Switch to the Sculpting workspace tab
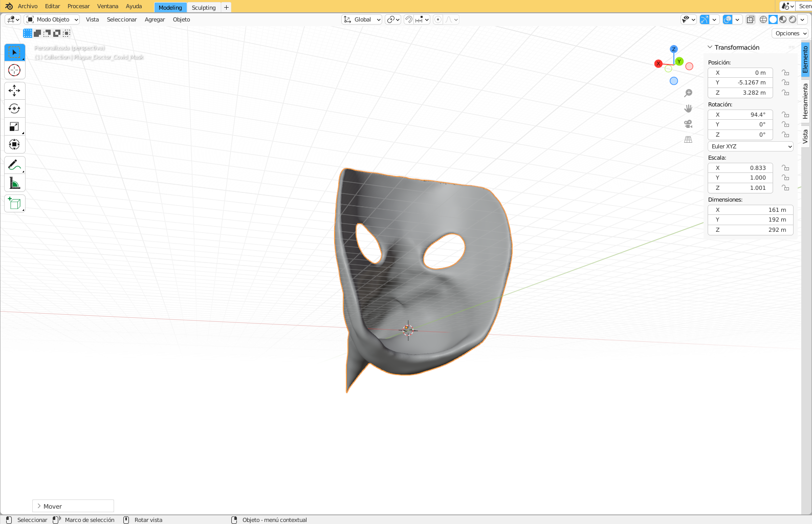This screenshot has height=524, width=812. coord(204,8)
